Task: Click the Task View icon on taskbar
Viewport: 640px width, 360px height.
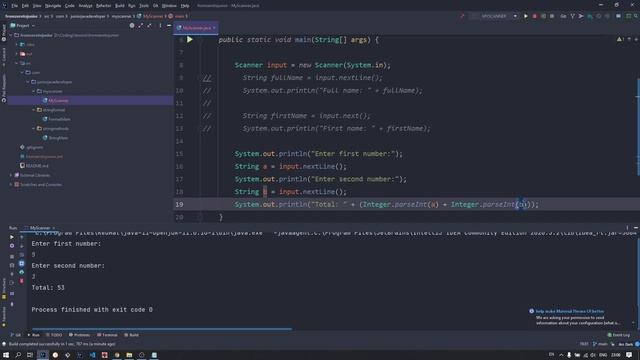Action: (x=30, y=355)
